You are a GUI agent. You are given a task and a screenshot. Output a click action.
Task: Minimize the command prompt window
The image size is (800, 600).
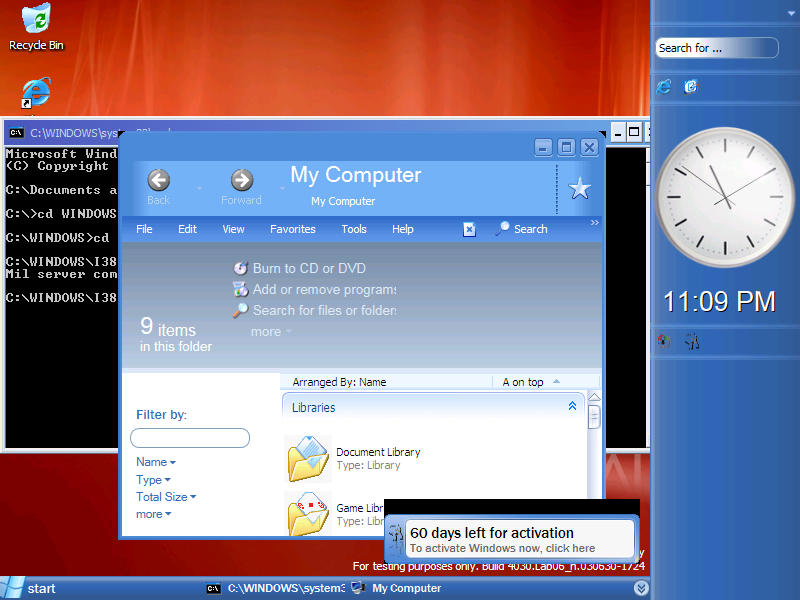pyautogui.click(x=618, y=133)
